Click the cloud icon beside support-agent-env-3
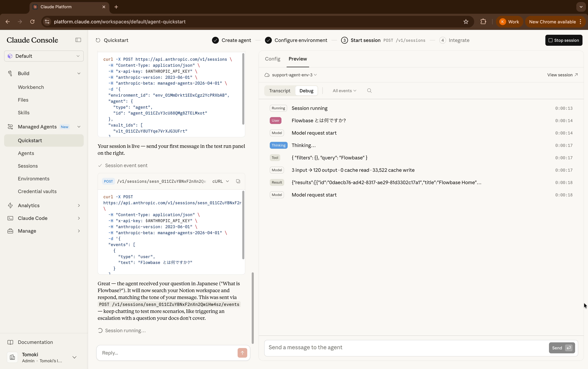The height and width of the screenshot is (369, 588). point(267,75)
